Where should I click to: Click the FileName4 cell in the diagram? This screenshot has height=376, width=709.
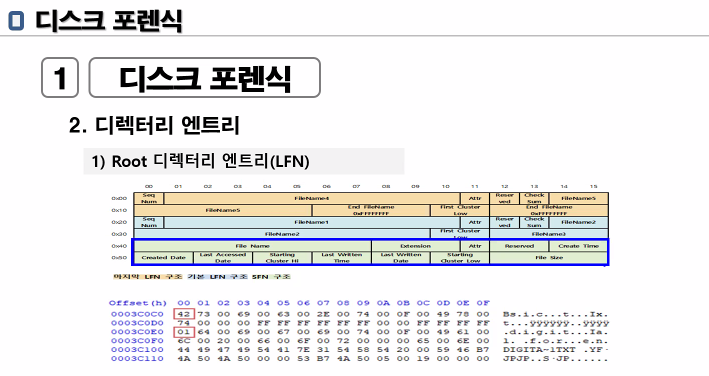pos(312,198)
